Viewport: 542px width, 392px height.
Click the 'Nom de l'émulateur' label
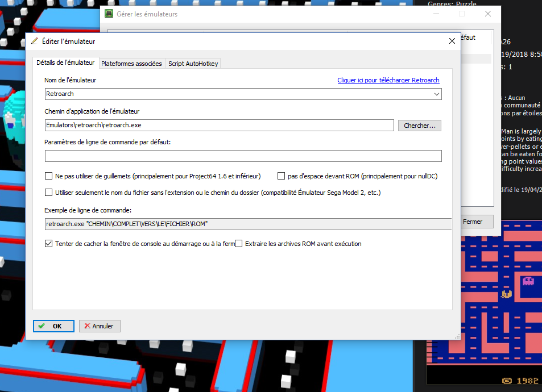click(x=70, y=80)
